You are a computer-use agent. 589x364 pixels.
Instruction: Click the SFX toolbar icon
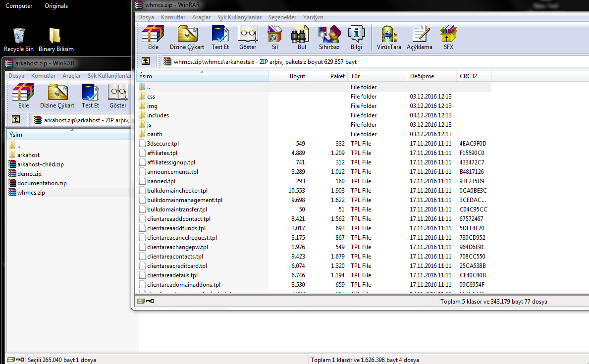point(448,38)
